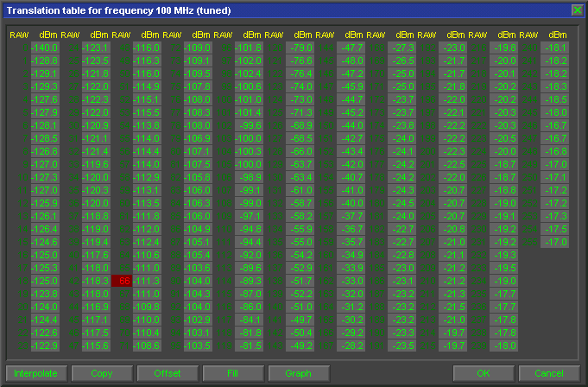The image size is (588, 387).
Task: Select the red highlighted RAW 66 cell
Action: point(124,281)
